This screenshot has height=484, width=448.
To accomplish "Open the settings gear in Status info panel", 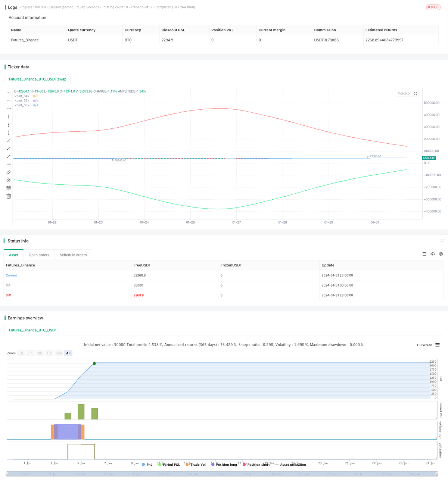I will [441, 254].
